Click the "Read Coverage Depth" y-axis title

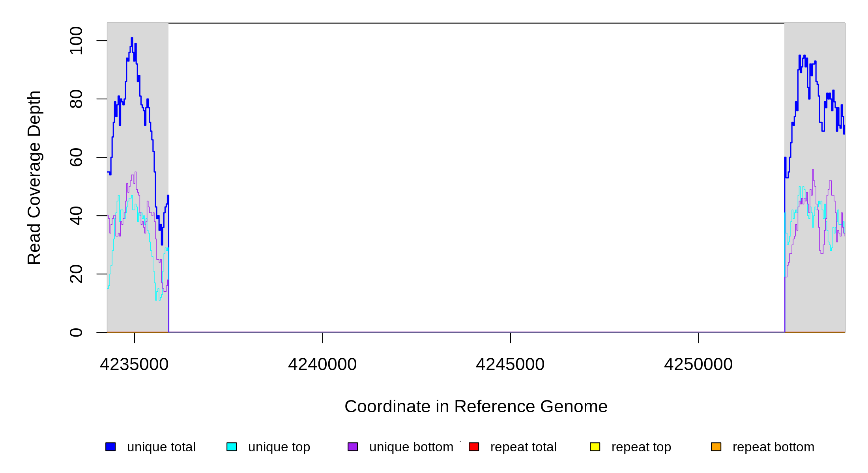click(34, 177)
